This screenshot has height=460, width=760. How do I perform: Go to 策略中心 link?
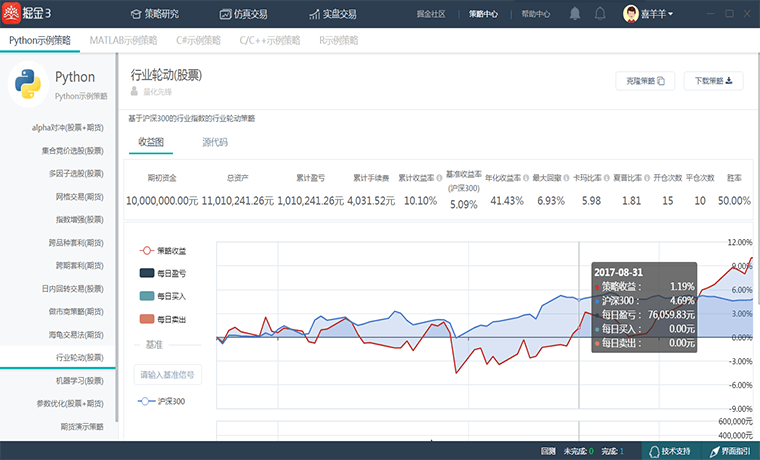point(483,14)
